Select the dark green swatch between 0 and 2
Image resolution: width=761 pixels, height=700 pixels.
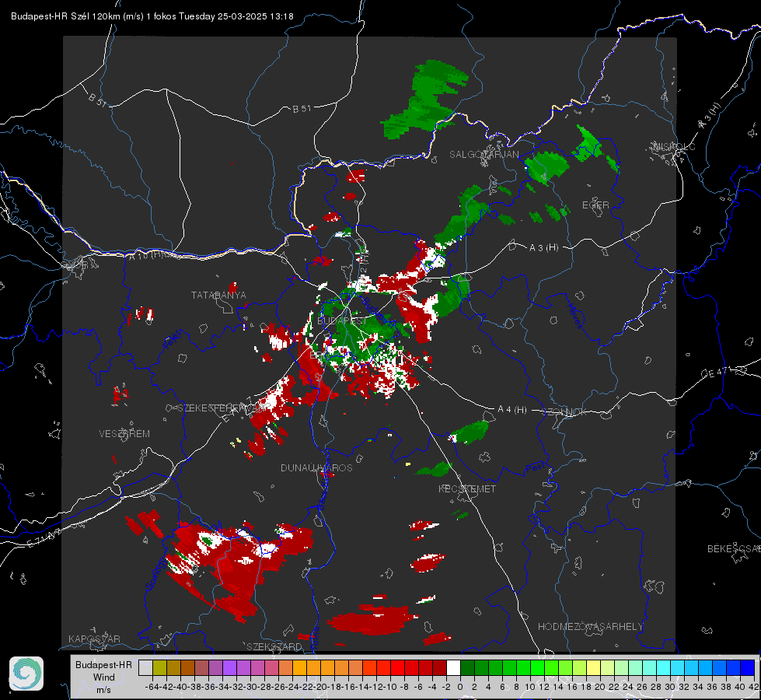point(467,667)
